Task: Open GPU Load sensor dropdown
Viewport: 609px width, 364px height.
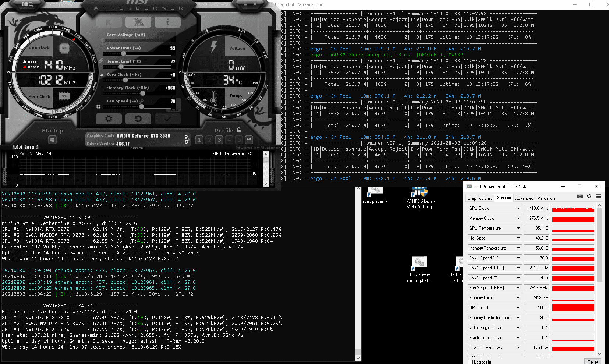Action: click(518, 308)
